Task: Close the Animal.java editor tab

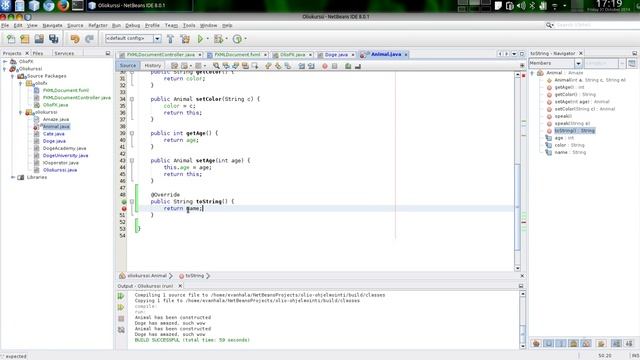Action: tap(406, 54)
